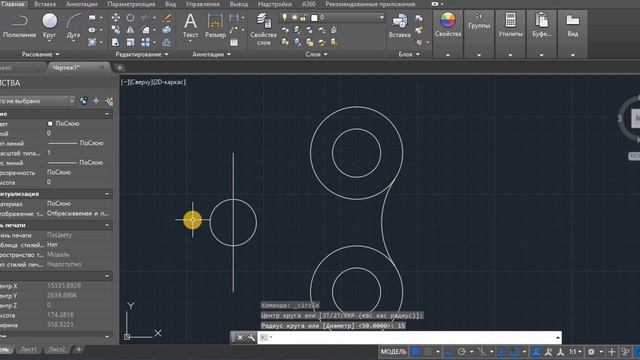Add a new drawing tab with plus button
The height and width of the screenshot is (360, 640).
[x=120, y=68]
